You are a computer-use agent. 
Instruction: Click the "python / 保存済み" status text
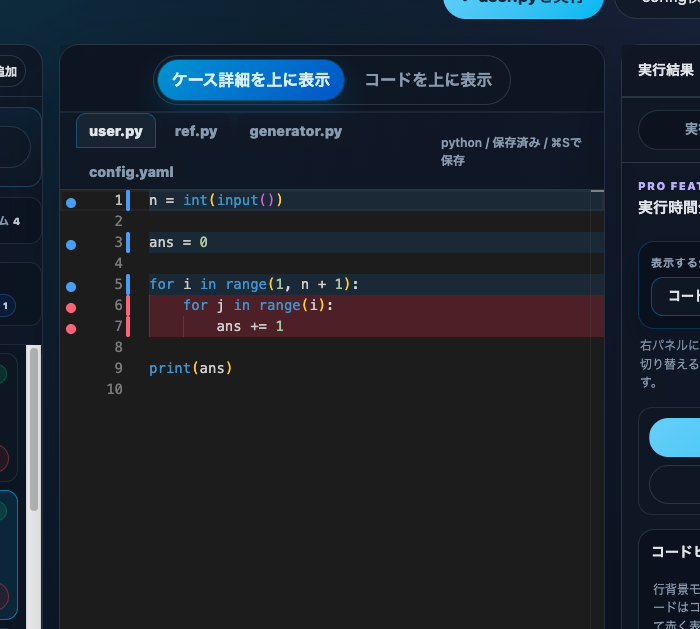pos(511,151)
